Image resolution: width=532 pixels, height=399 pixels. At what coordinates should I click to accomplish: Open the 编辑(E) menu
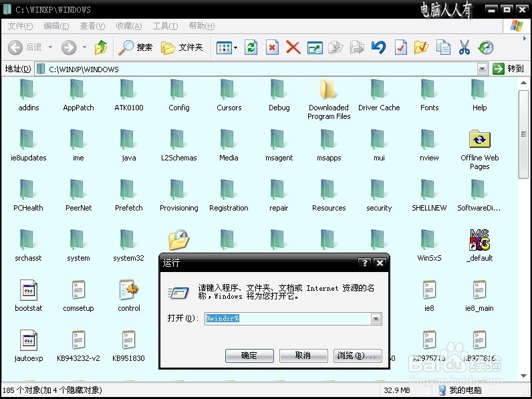pos(56,26)
